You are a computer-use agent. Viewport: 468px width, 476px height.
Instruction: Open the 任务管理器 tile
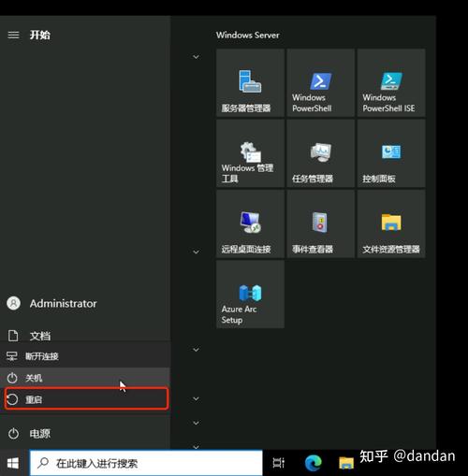click(x=321, y=153)
